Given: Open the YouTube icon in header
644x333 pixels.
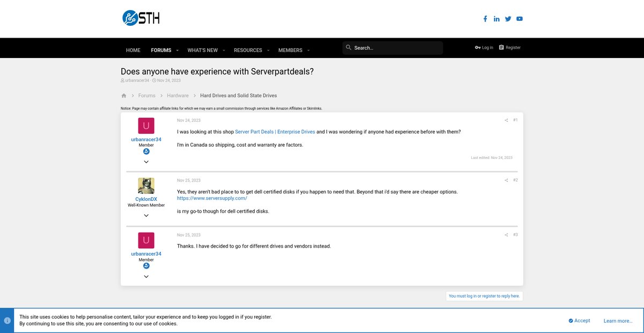Looking at the screenshot, I should (519, 19).
